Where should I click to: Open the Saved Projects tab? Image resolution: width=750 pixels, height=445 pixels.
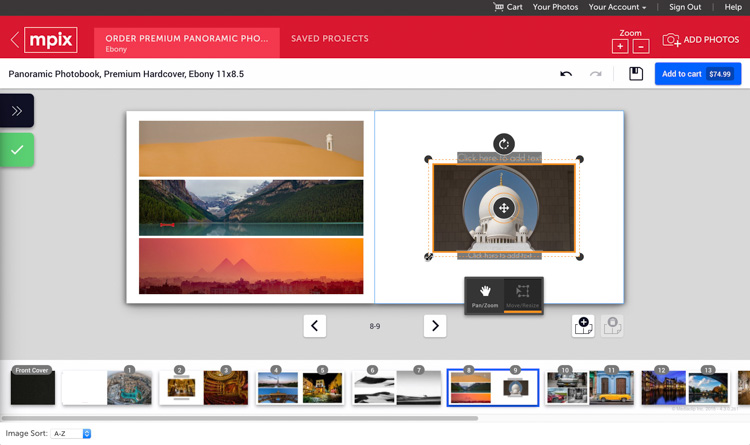pyautogui.click(x=329, y=39)
